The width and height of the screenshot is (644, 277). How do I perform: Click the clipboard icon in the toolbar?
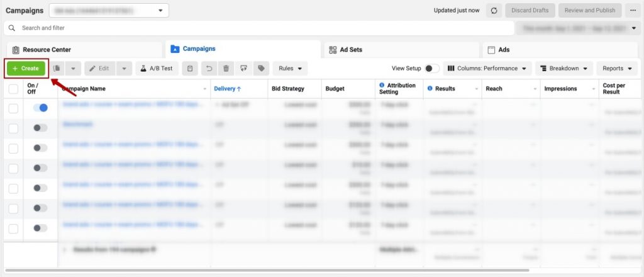[x=190, y=68]
